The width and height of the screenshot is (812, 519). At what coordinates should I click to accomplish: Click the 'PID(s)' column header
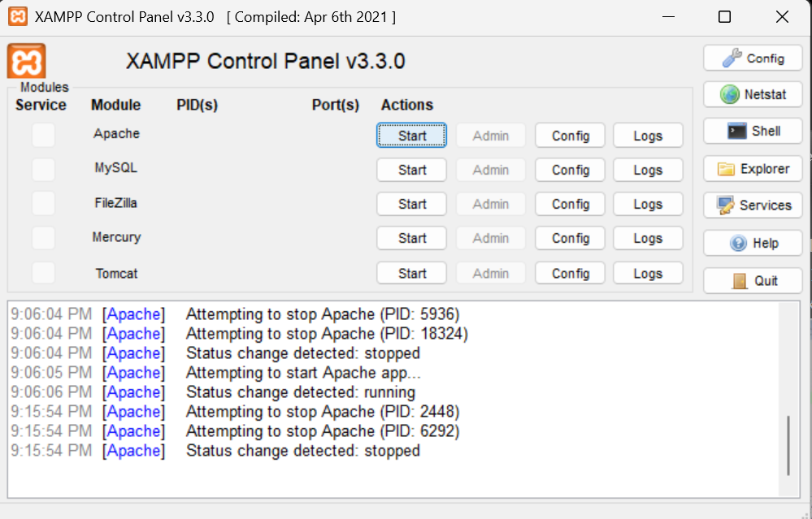point(198,105)
